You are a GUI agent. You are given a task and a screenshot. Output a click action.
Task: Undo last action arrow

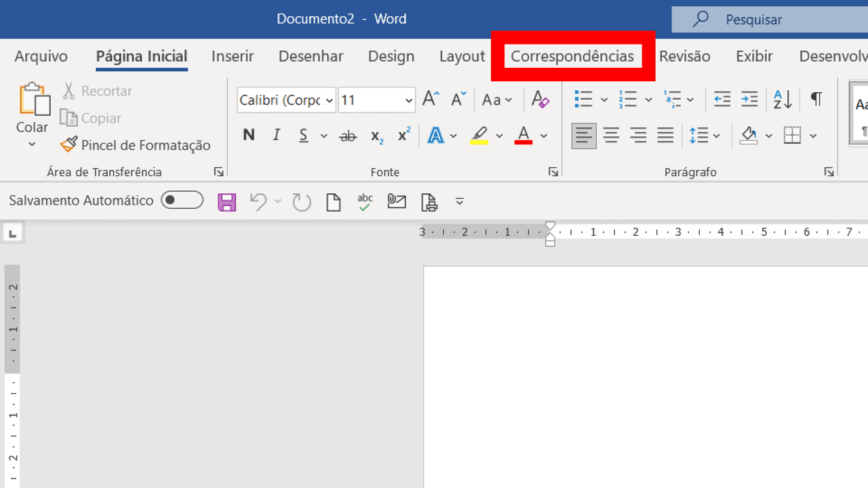click(258, 202)
